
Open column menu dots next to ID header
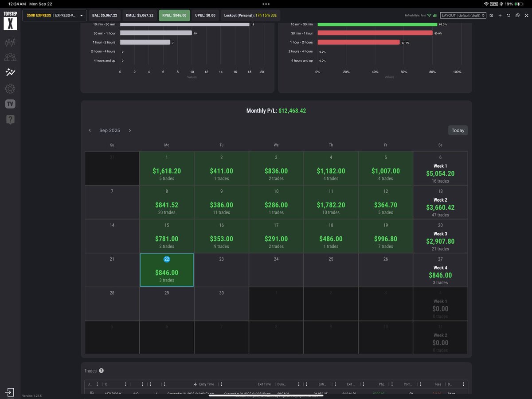125,384
